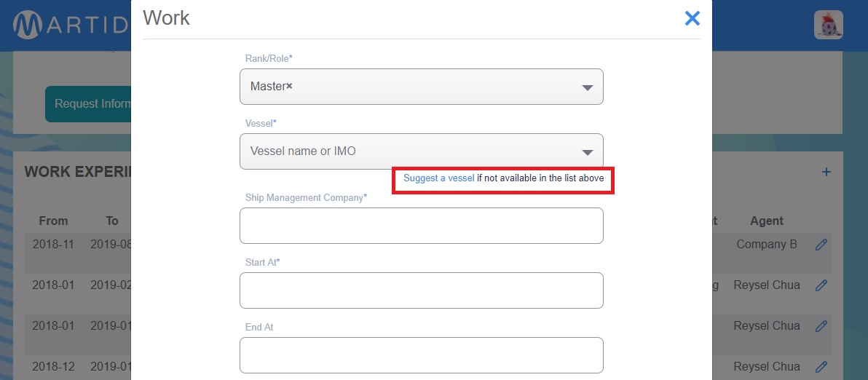Screen dimensions: 868x380
Task: Open the Vessel name or IMO combo box
Action: (408, 151)
